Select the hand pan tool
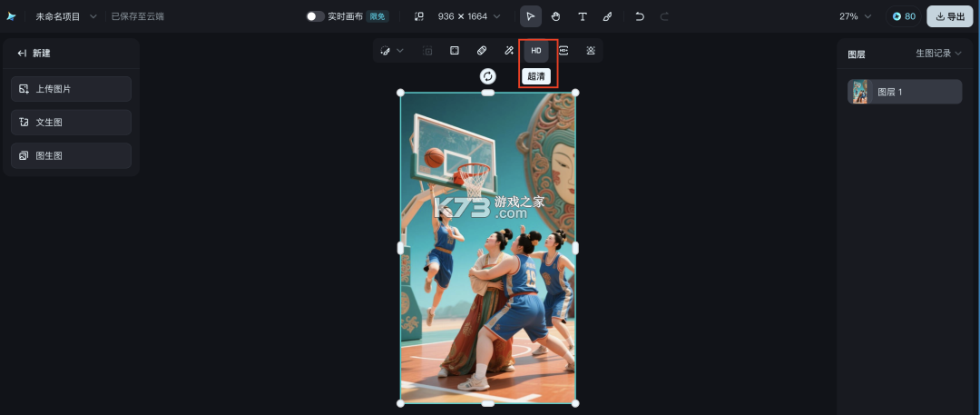Viewport: 980px width, 415px height. point(555,16)
